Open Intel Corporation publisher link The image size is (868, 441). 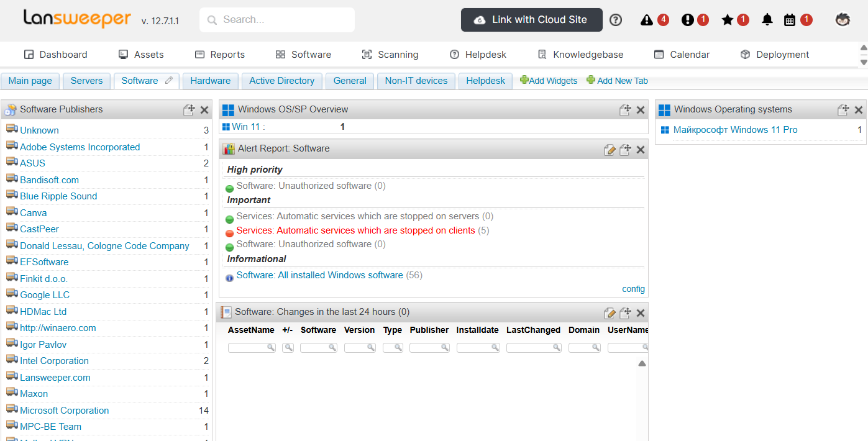(54, 361)
